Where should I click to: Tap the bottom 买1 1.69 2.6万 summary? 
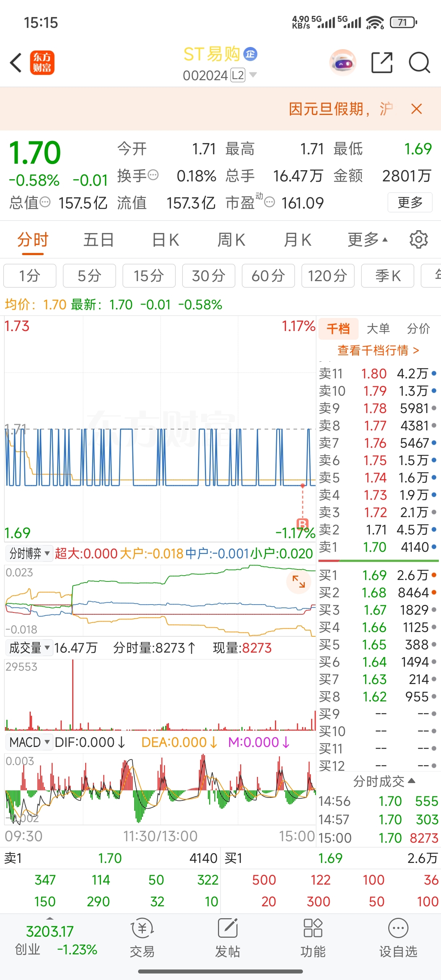pyautogui.click(x=331, y=858)
